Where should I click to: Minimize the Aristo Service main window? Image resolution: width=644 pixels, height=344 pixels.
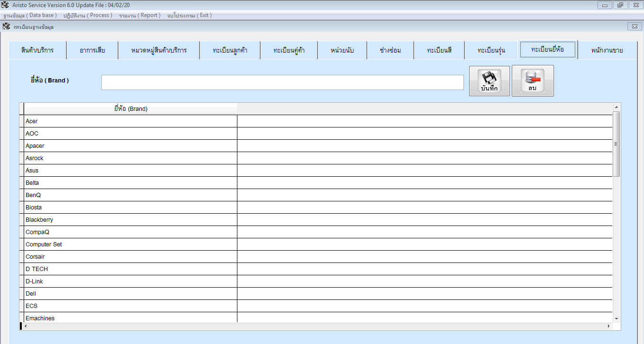click(605, 5)
